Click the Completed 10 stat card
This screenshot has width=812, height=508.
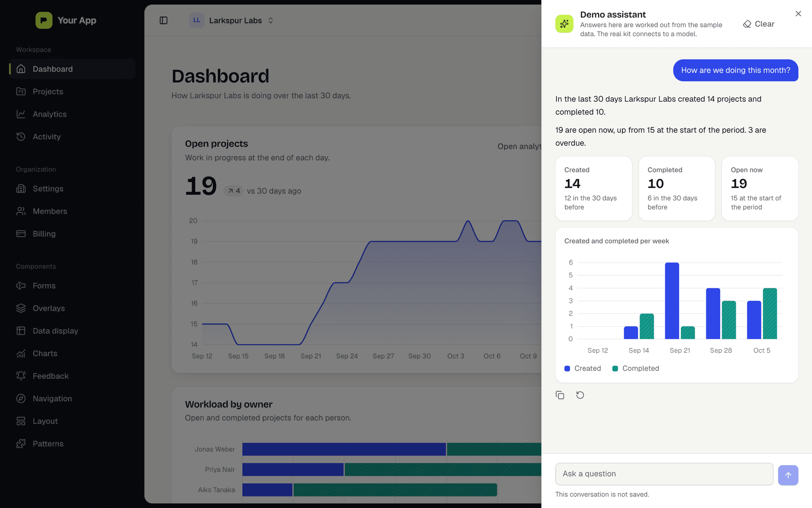(x=677, y=188)
